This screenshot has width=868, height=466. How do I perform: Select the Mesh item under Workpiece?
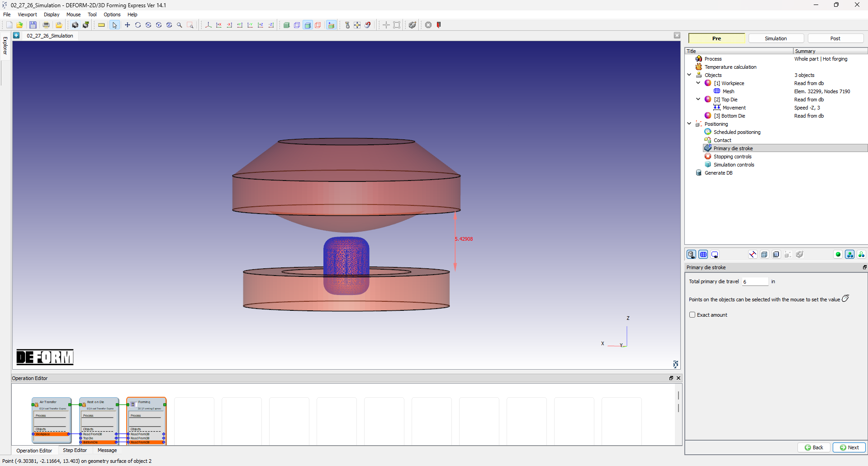tap(728, 91)
